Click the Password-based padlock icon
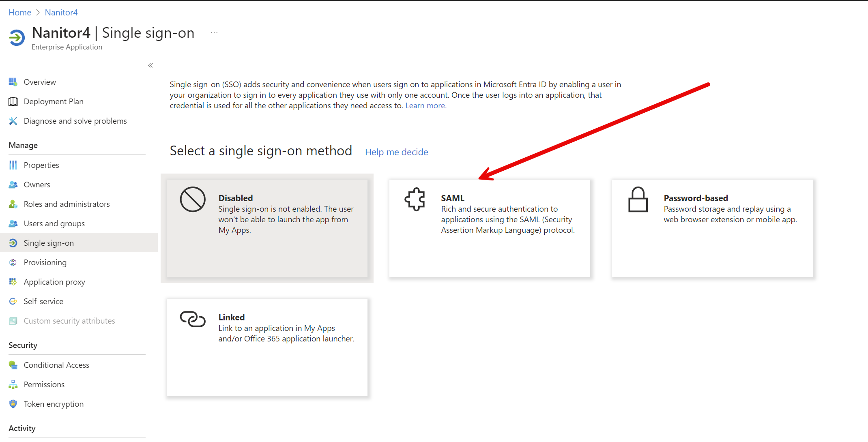Viewport: 868px width, 442px height. 638,200
